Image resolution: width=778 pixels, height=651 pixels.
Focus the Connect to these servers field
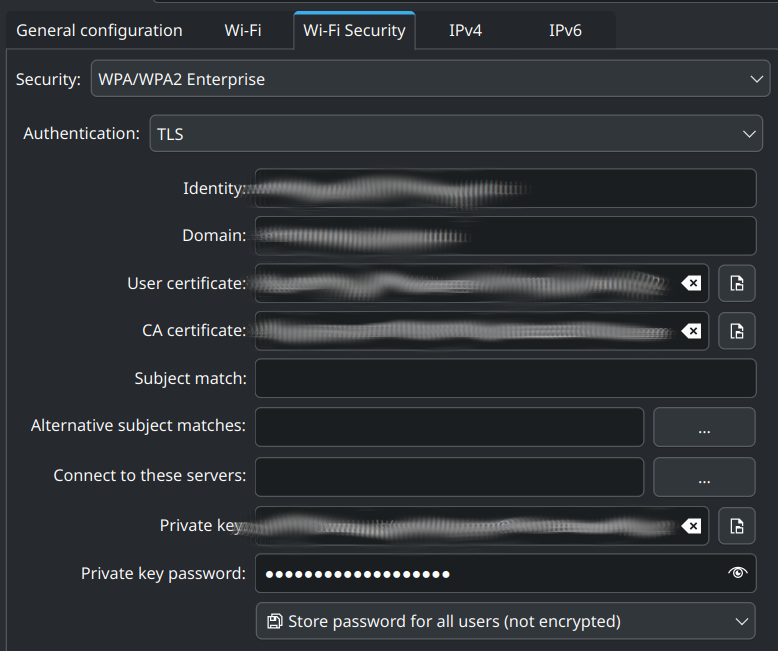pos(450,477)
